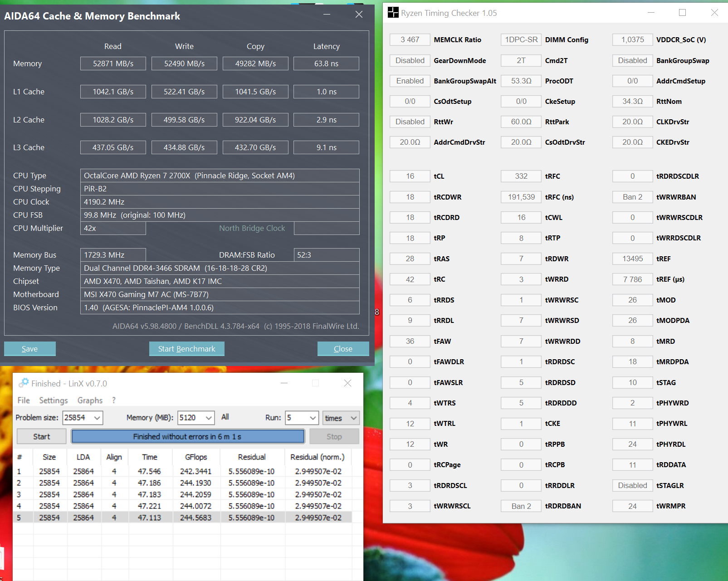Click the tREF value 13495

633,259
